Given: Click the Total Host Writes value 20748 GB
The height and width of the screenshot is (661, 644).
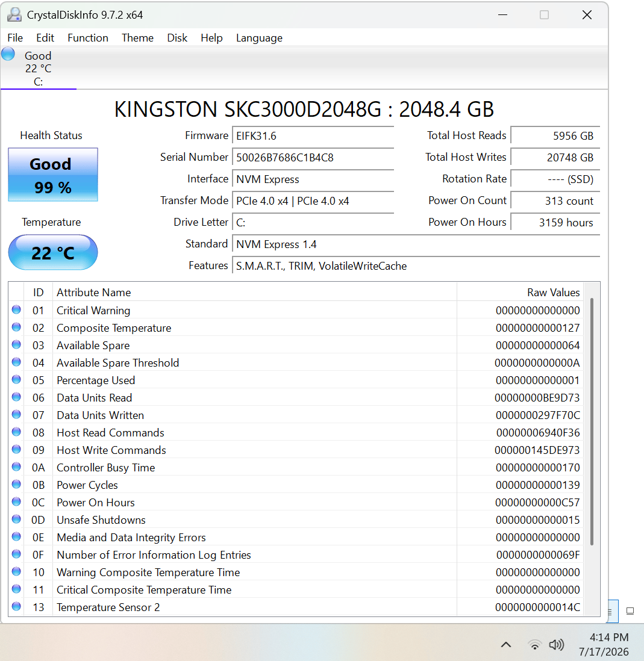Looking at the screenshot, I should (555, 158).
